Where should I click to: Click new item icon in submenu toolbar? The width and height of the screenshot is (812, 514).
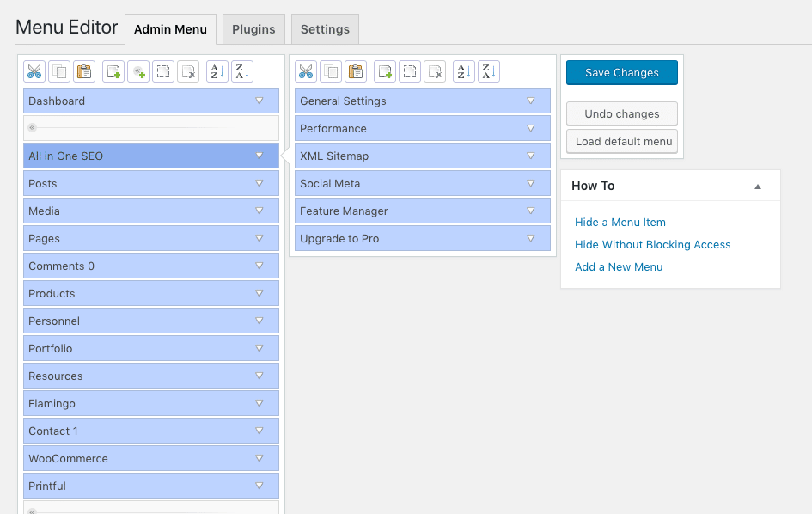pyautogui.click(x=385, y=71)
